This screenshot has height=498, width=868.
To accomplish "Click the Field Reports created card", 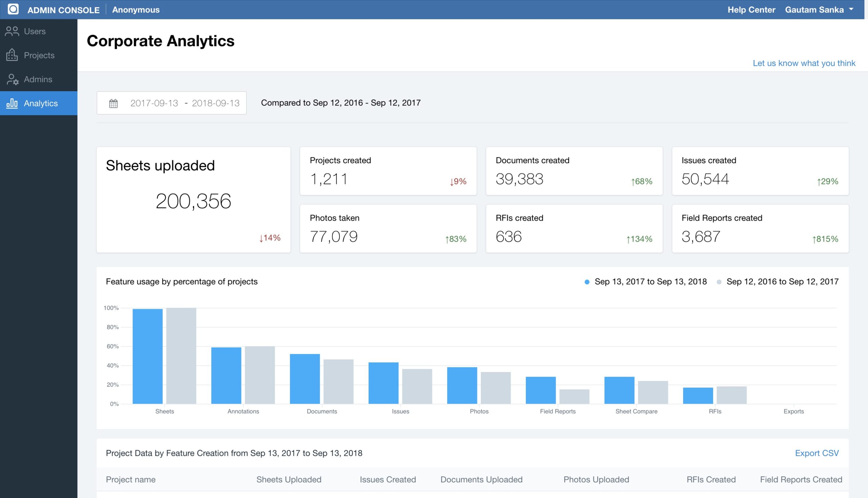I will coord(760,228).
